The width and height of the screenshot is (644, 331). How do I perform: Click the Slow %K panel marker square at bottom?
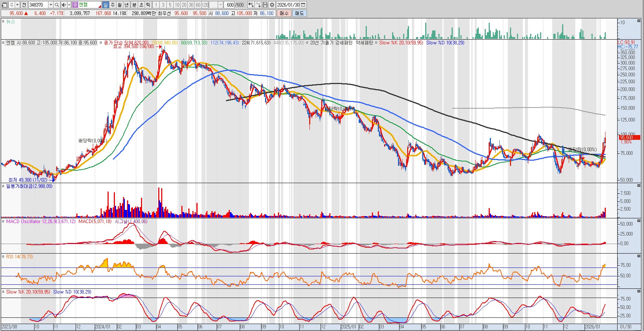coord(3,292)
